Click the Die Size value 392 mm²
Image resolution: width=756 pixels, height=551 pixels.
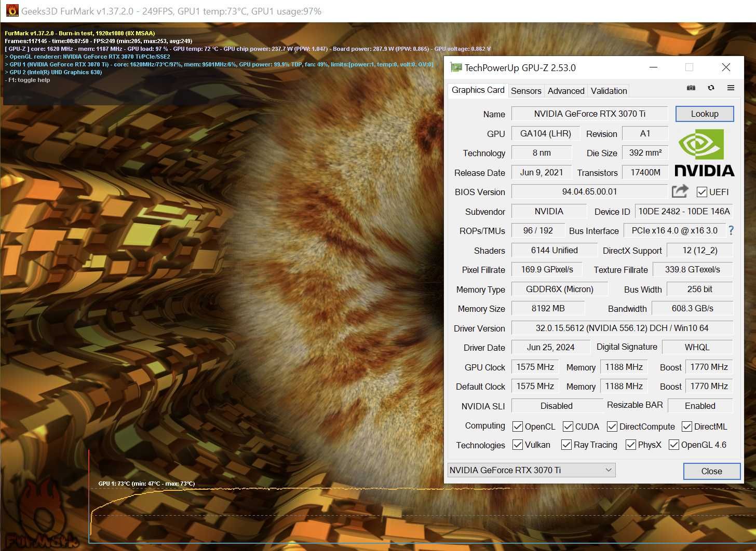pos(645,153)
